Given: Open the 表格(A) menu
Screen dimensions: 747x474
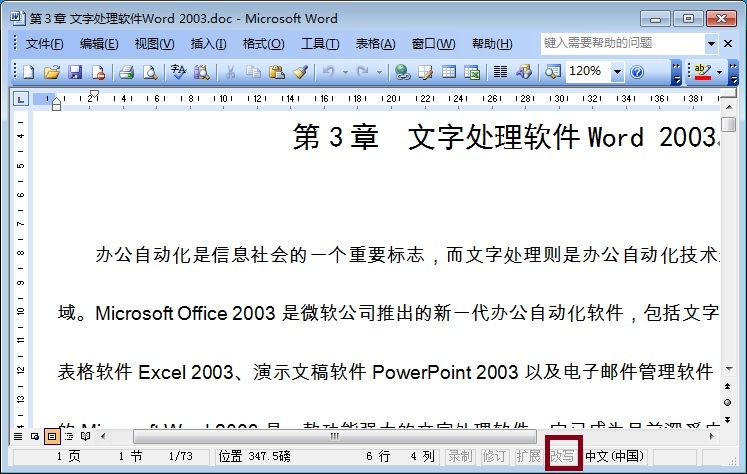Looking at the screenshot, I should tap(375, 44).
